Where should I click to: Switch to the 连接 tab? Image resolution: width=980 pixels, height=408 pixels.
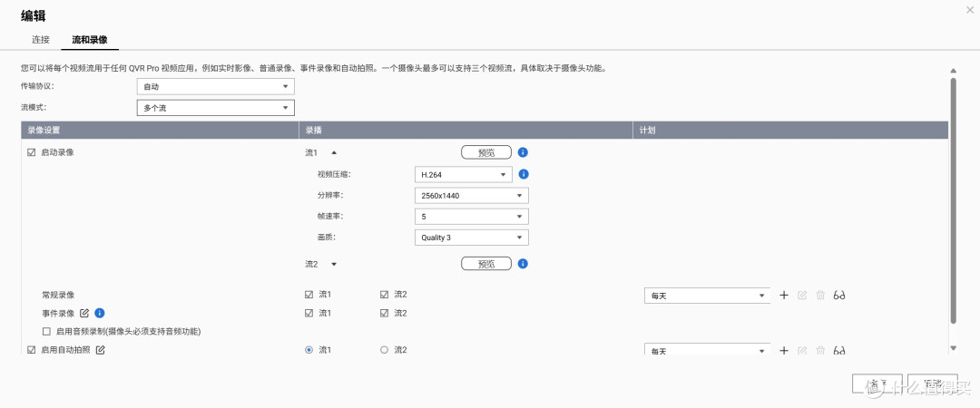(x=41, y=39)
